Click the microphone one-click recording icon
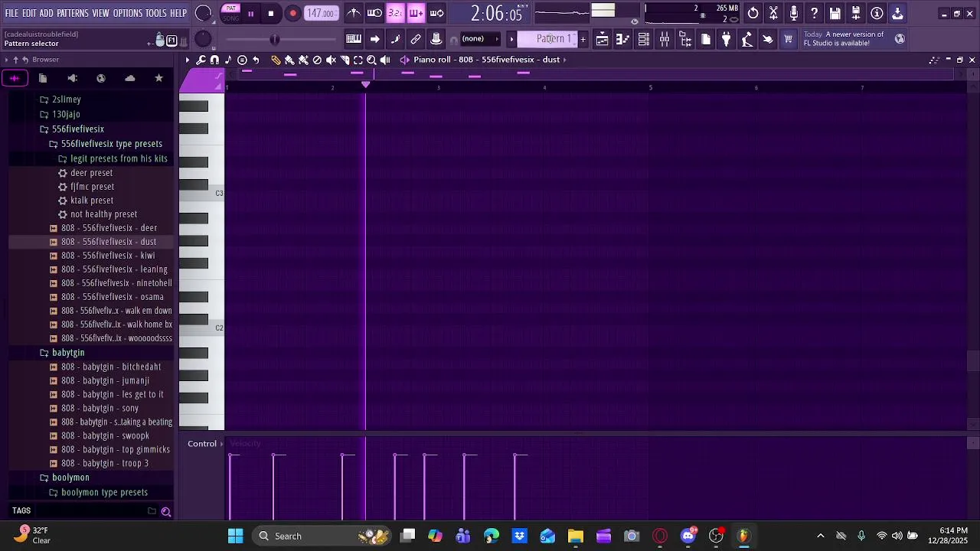 [x=794, y=13]
